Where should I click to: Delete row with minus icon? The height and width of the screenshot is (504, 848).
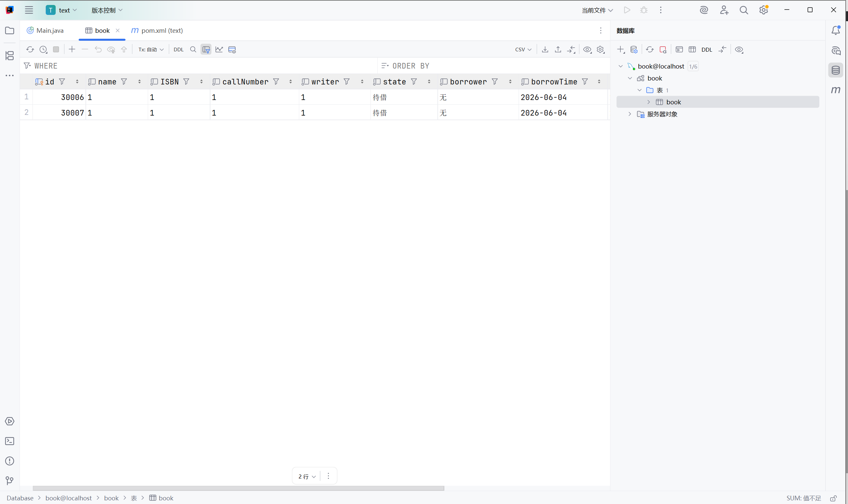coord(85,50)
